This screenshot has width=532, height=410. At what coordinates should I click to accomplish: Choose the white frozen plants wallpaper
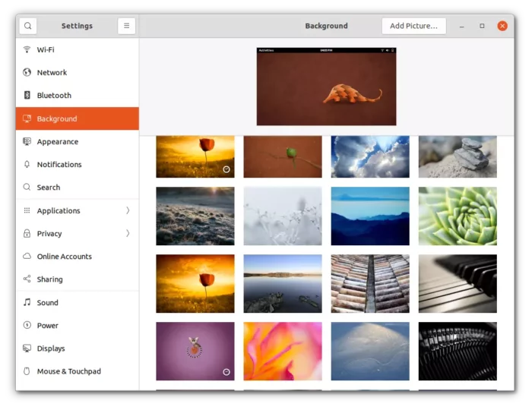283,216
